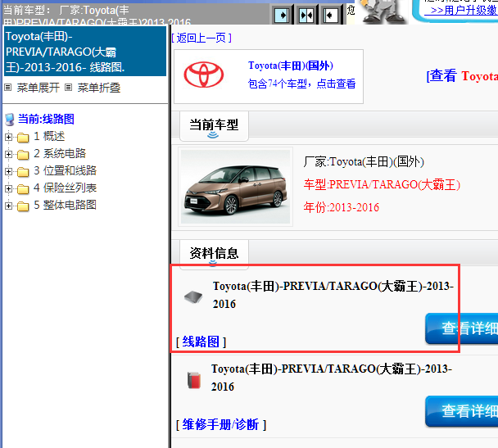Click the split-panel center arrows toolbar icon
The image size is (498, 448).
tap(306, 15)
